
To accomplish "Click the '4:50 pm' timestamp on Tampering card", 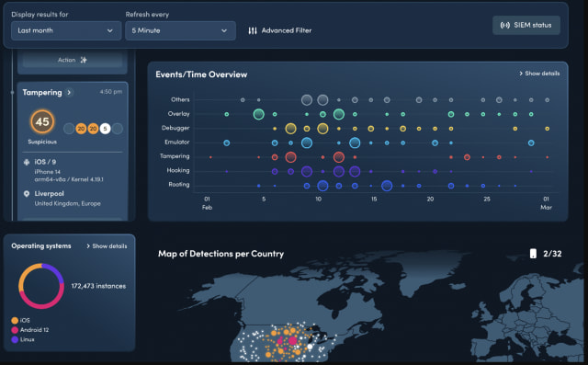I will click(x=111, y=92).
